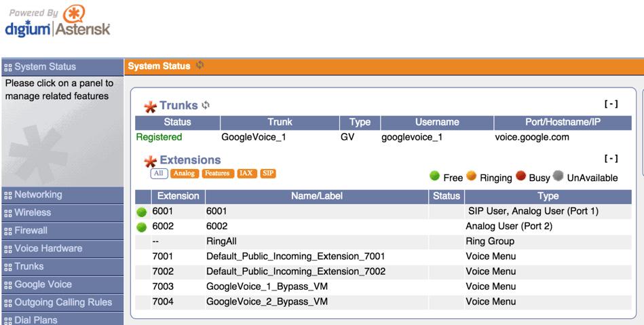The height and width of the screenshot is (325, 644).
Task: Click the green Free legend dot
Action: [434, 176]
